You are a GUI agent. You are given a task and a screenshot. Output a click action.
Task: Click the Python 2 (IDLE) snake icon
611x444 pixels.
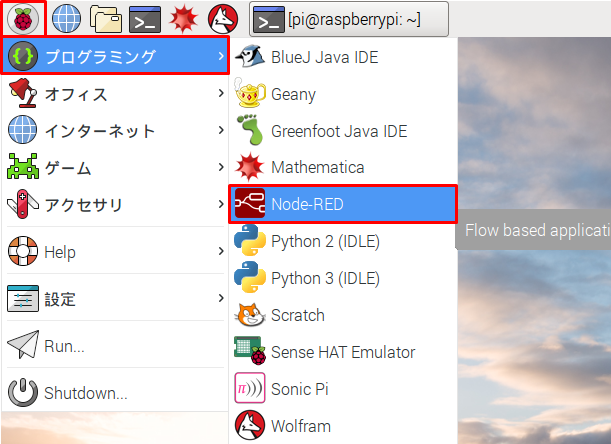point(250,241)
